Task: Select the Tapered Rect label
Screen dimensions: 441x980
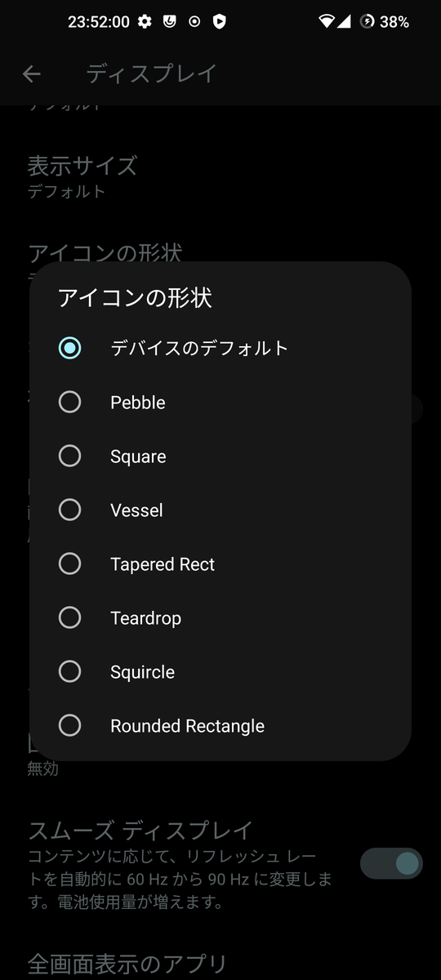Action: (x=163, y=564)
